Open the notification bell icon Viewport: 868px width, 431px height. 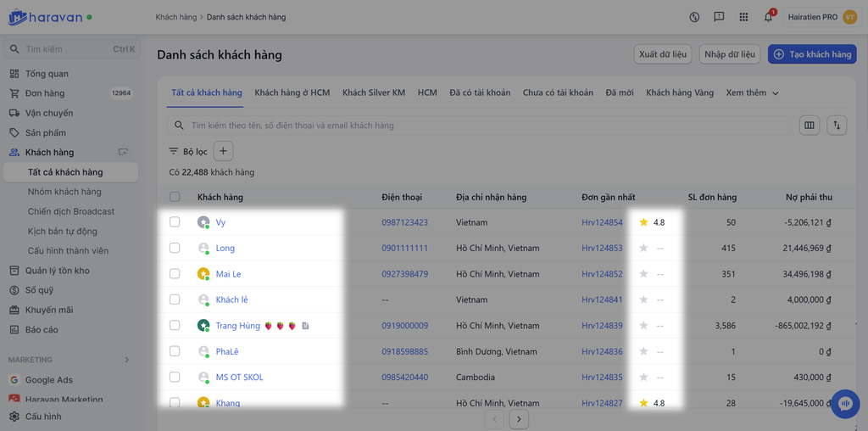click(x=768, y=17)
